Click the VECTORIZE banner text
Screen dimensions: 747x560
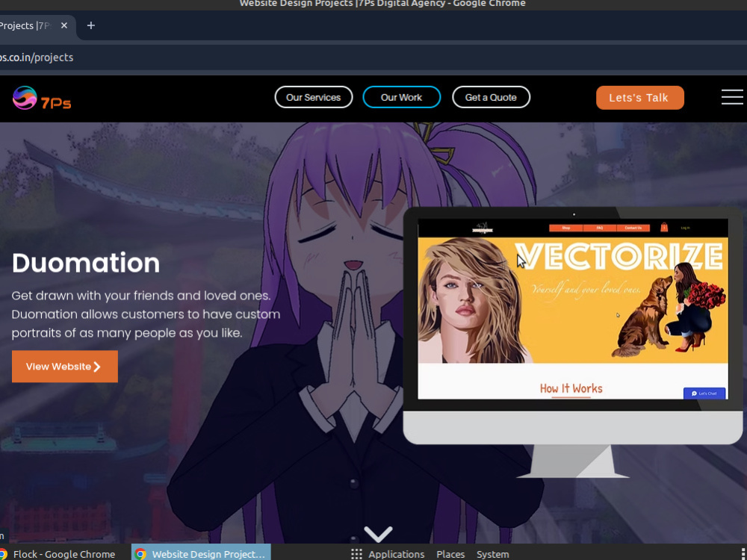tap(619, 257)
